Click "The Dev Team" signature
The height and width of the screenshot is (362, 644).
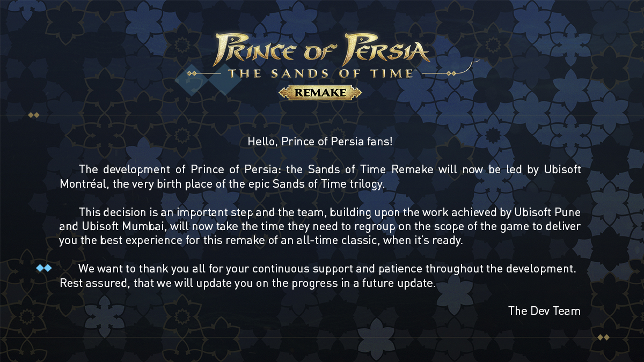[x=544, y=311]
